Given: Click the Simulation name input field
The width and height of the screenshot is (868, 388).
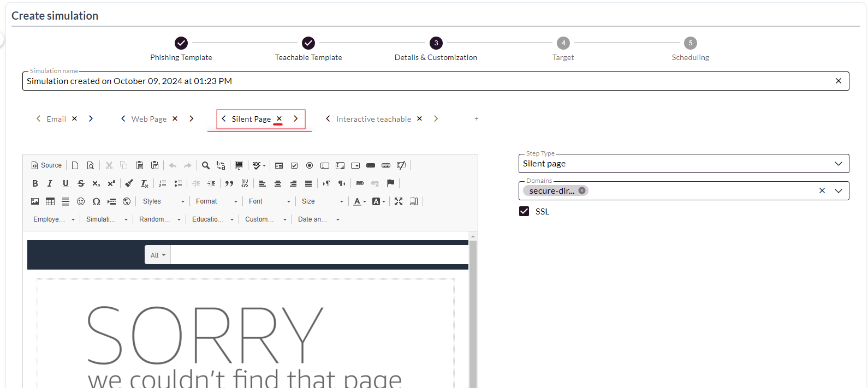Looking at the screenshot, I should coord(426,81).
